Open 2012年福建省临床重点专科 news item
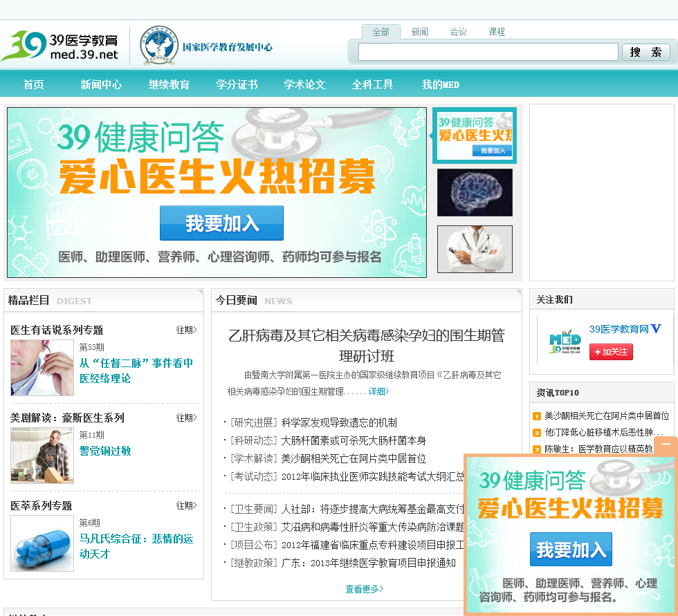The width and height of the screenshot is (678, 616). click(x=372, y=545)
